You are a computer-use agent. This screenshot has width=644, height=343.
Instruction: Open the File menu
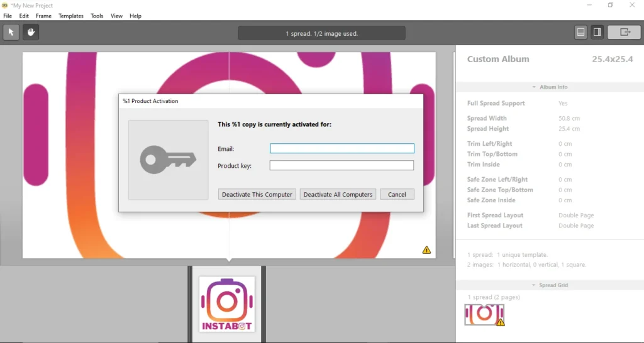point(8,16)
